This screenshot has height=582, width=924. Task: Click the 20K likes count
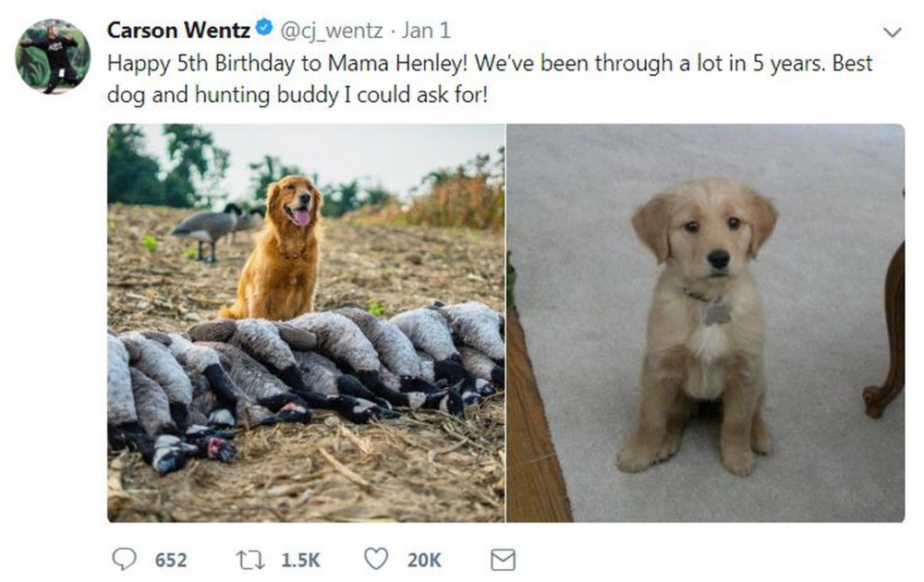pyautogui.click(x=424, y=559)
